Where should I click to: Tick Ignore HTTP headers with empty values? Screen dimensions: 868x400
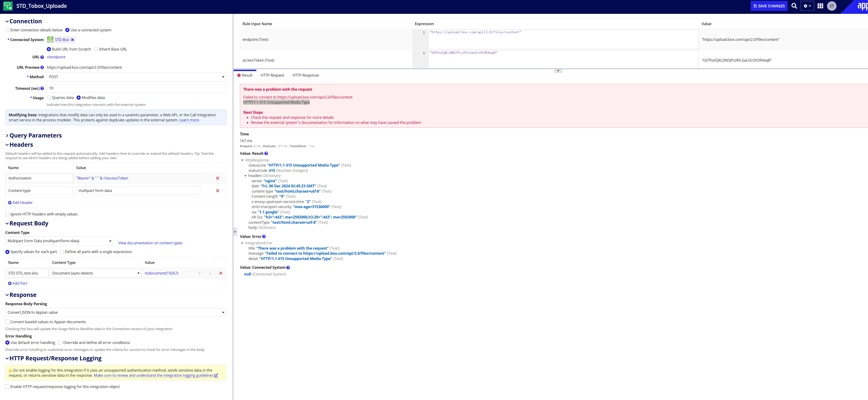[7, 214]
